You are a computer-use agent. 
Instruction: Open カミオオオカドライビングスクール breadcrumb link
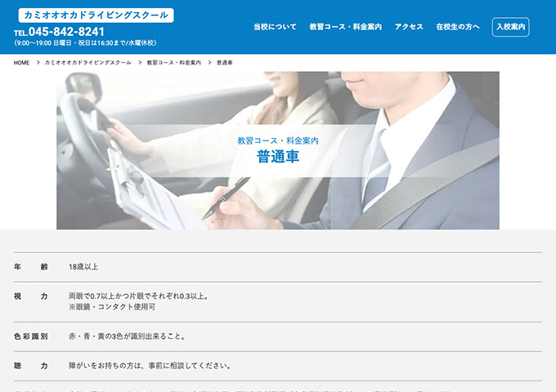pos(87,63)
